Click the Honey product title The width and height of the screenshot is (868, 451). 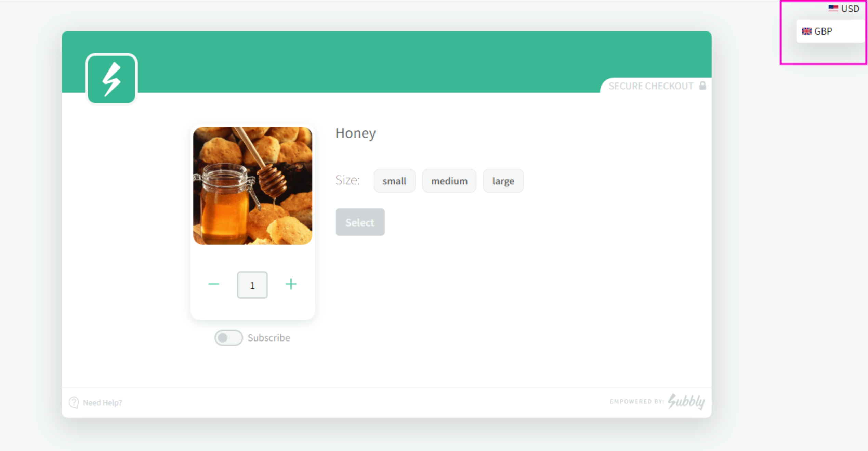[x=355, y=133]
